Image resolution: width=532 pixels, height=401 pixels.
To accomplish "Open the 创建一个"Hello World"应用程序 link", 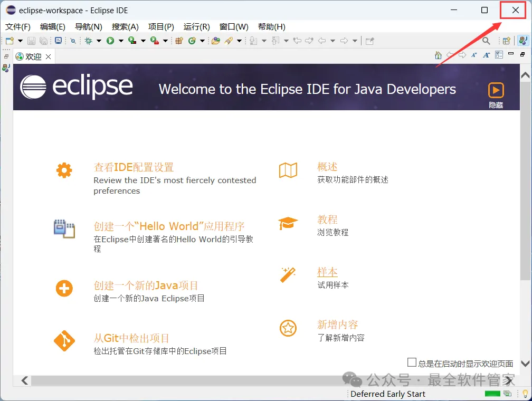I will [169, 226].
